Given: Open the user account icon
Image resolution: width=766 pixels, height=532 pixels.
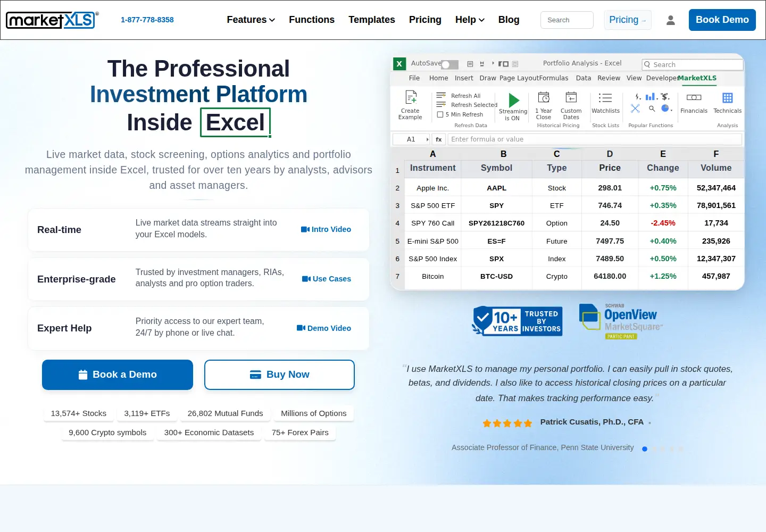Looking at the screenshot, I should [x=671, y=20].
